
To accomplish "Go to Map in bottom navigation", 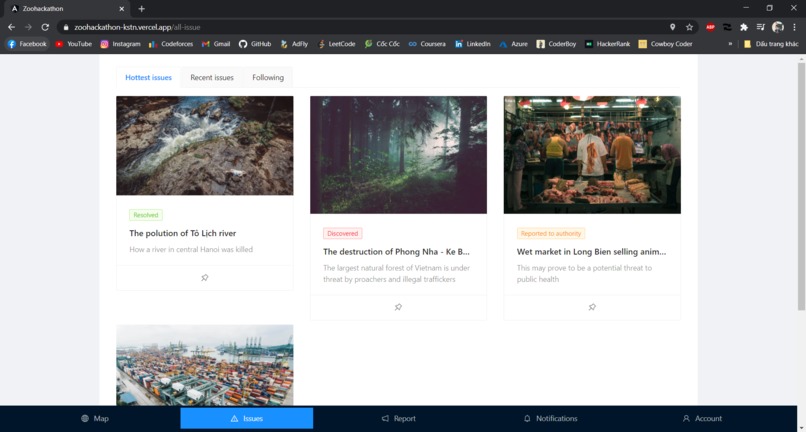I will click(x=95, y=419).
